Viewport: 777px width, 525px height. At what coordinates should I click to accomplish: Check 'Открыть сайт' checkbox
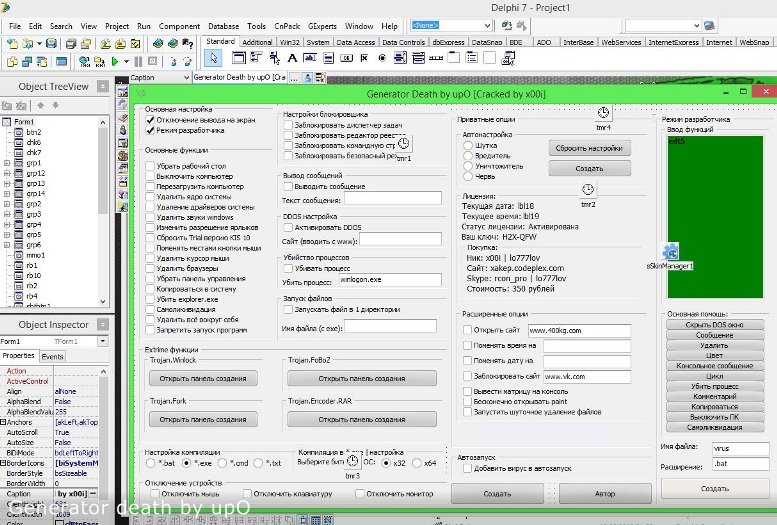click(x=467, y=330)
